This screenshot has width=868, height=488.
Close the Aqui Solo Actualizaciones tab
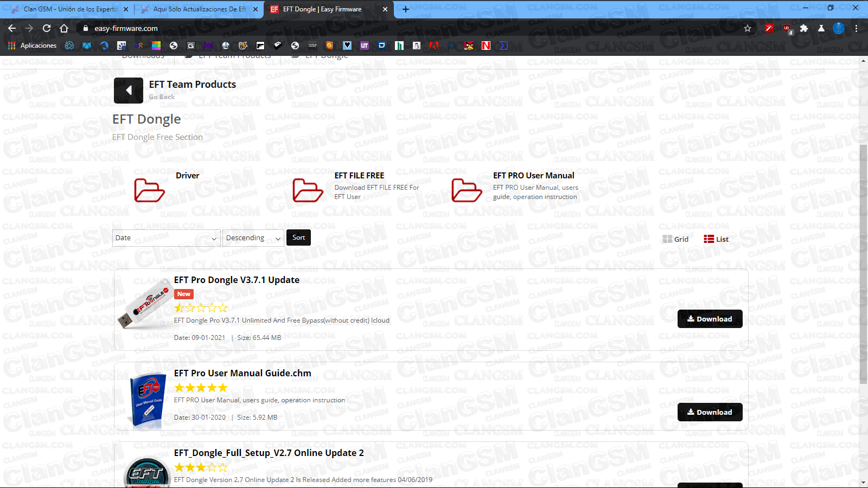coord(256,9)
